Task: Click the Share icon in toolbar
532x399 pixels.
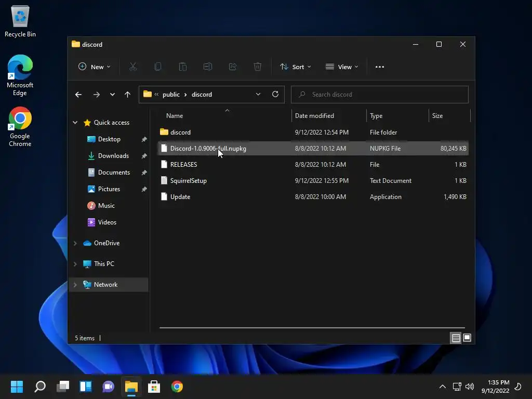Action: (233, 67)
